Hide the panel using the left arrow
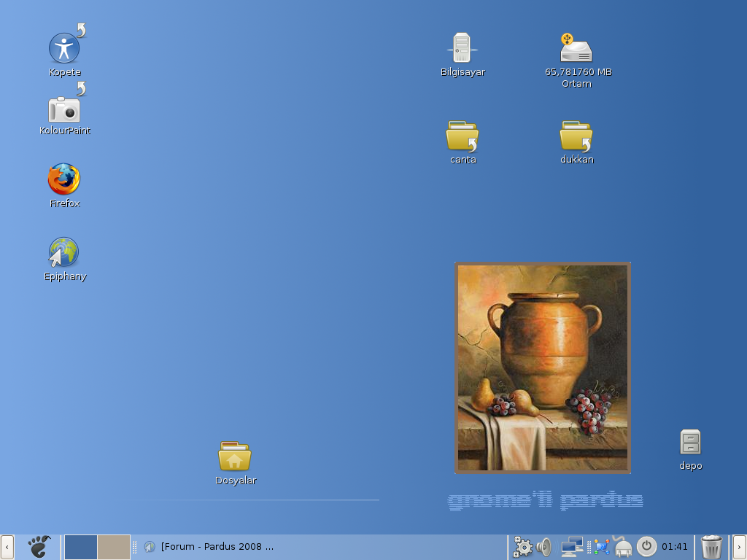The width and height of the screenshot is (747, 560). point(7,547)
